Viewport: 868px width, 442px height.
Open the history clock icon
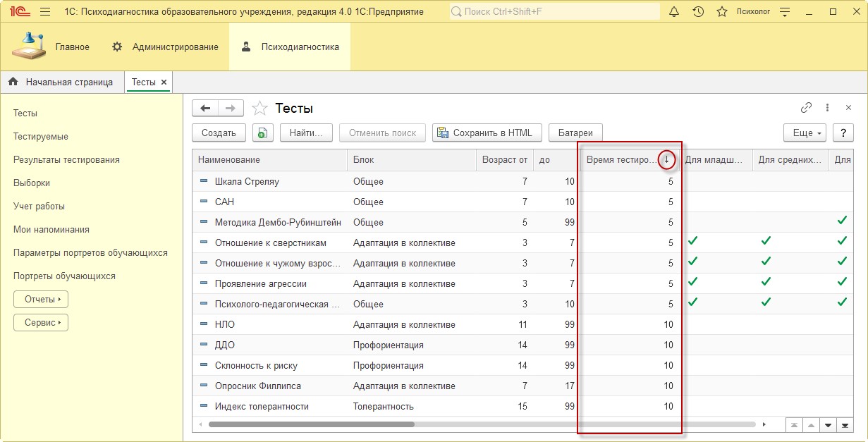pos(698,11)
